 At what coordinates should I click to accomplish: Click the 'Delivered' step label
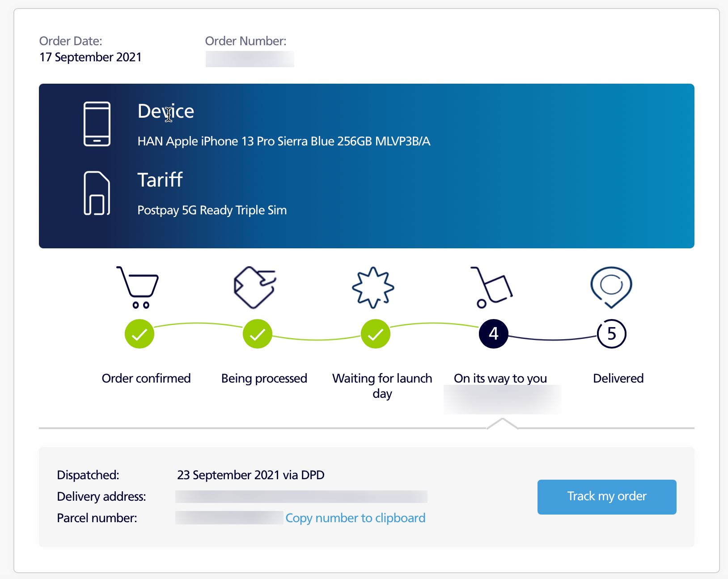pos(618,379)
